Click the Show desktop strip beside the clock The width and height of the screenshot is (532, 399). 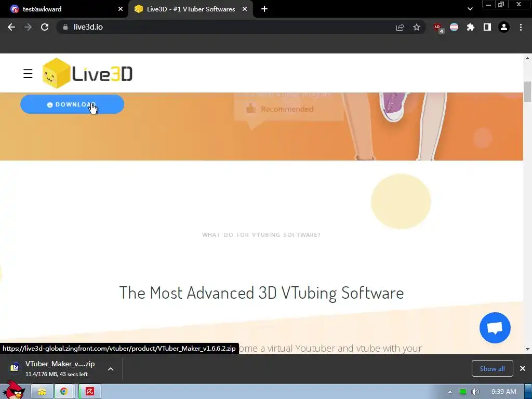click(x=528, y=392)
